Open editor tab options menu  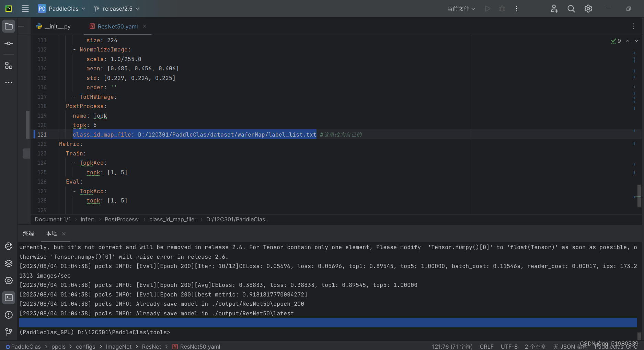(x=633, y=26)
